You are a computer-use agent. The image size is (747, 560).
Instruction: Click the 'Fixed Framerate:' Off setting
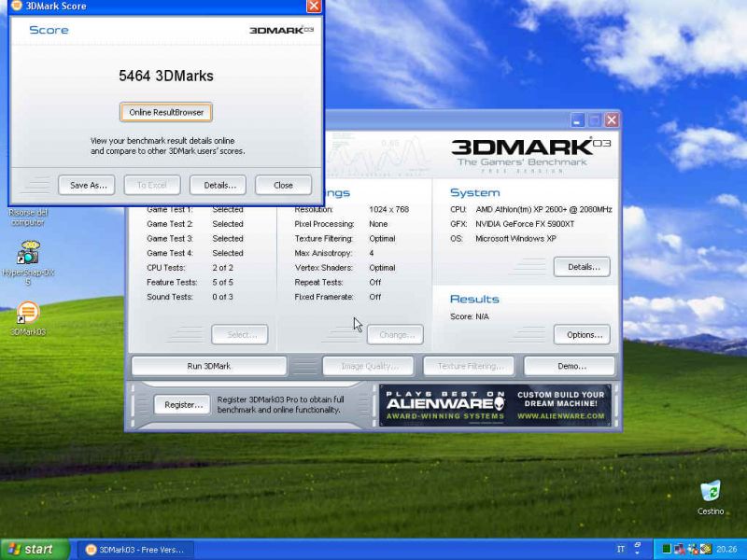[338, 297]
